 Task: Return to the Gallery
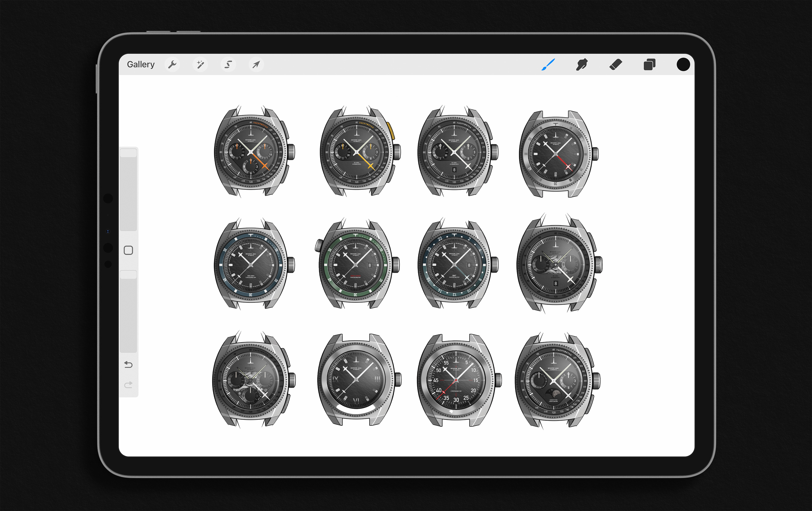pyautogui.click(x=141, y=64)
